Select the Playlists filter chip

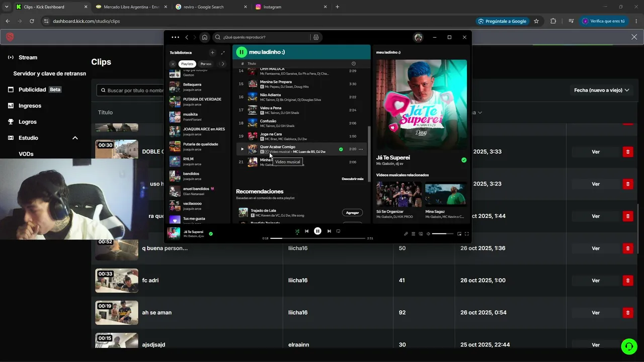pos(187,64)
